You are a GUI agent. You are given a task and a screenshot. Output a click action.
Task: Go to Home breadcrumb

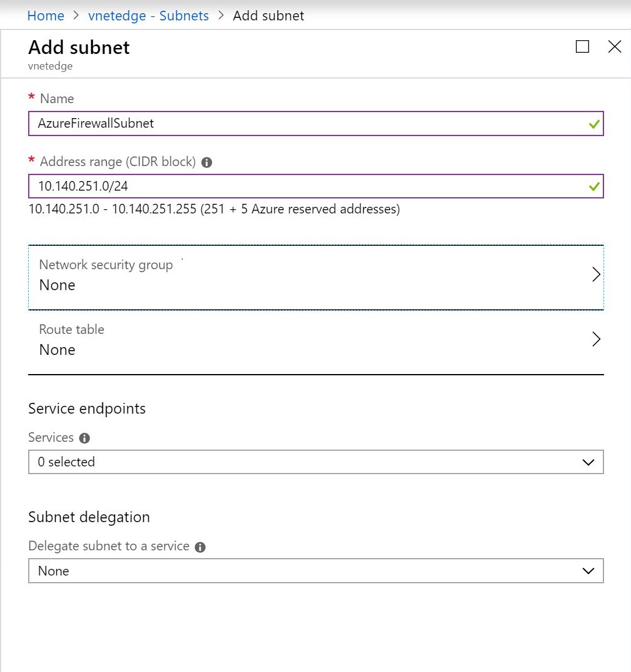pos(46,16)
